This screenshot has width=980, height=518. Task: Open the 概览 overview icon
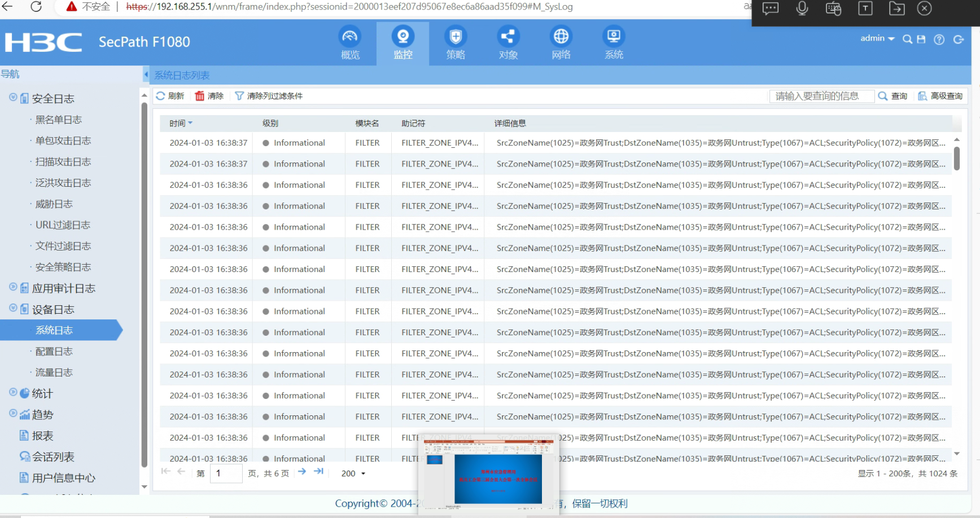pos(349,37)
